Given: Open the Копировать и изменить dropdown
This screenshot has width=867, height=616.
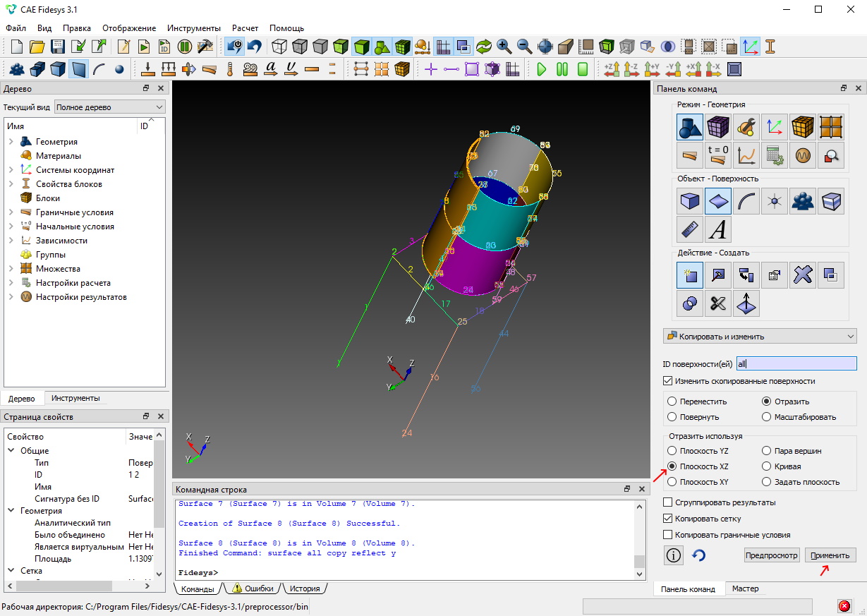Looking at the screenshot, I should click(760, 336).
